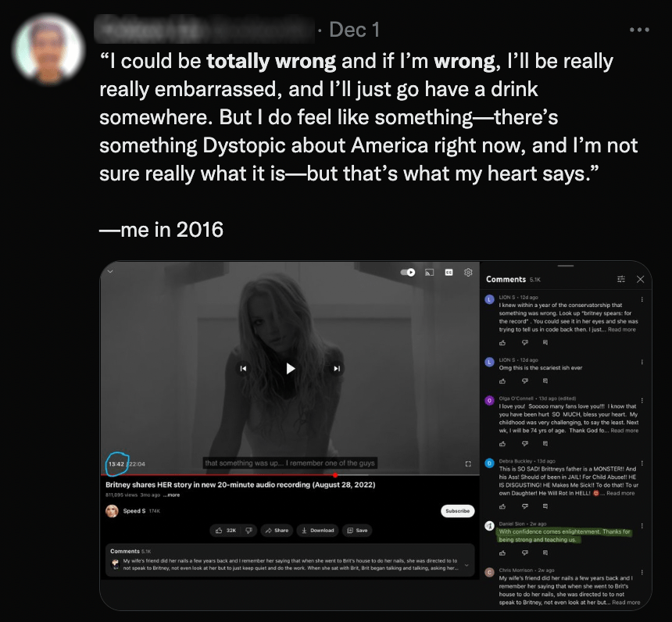Enter fullscreen mode on the video

pyautogui.click(x=468, y=464)
